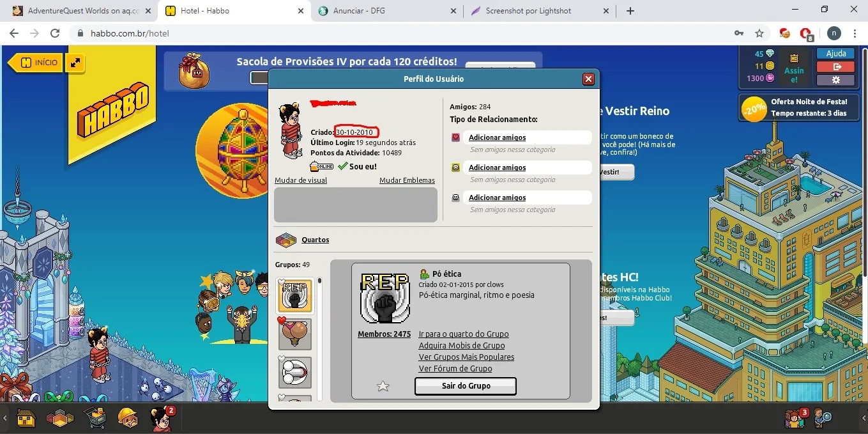Click Ir para o quarto do Grupo

[464, 334]
